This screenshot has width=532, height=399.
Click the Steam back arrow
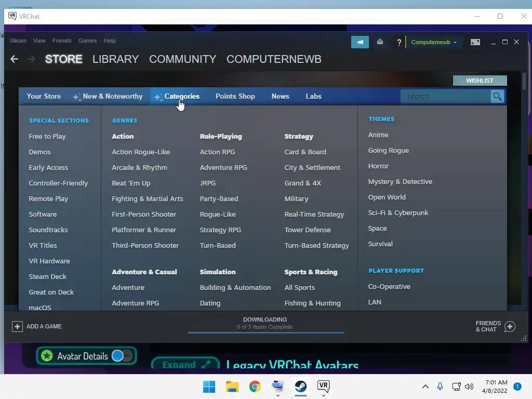pos(14,59)
